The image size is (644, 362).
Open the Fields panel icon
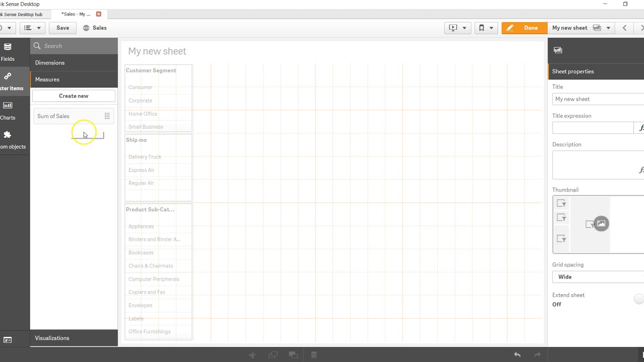tap(8, 47)
